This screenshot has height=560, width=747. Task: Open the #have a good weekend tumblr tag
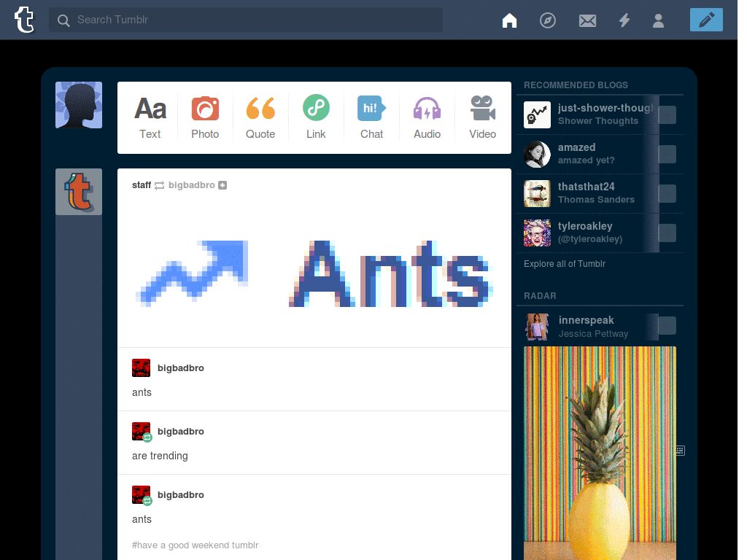tap(195, 545)
